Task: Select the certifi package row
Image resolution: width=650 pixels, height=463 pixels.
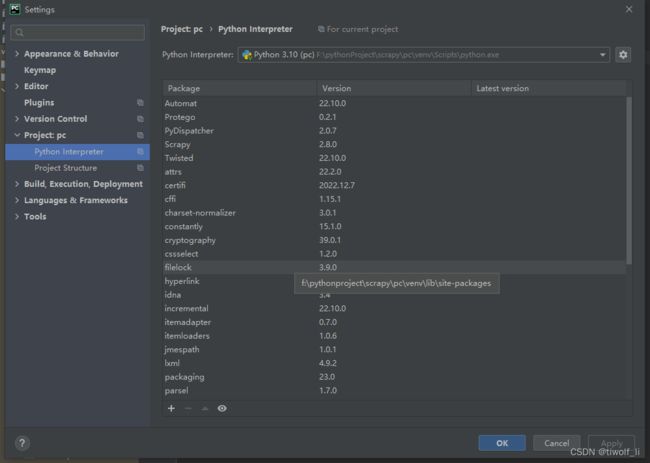Action: [x=394, y=185]
